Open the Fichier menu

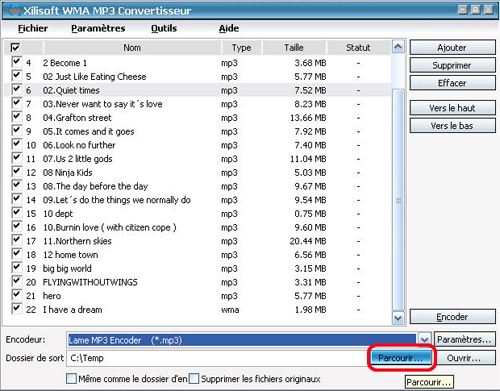point(33,28)
